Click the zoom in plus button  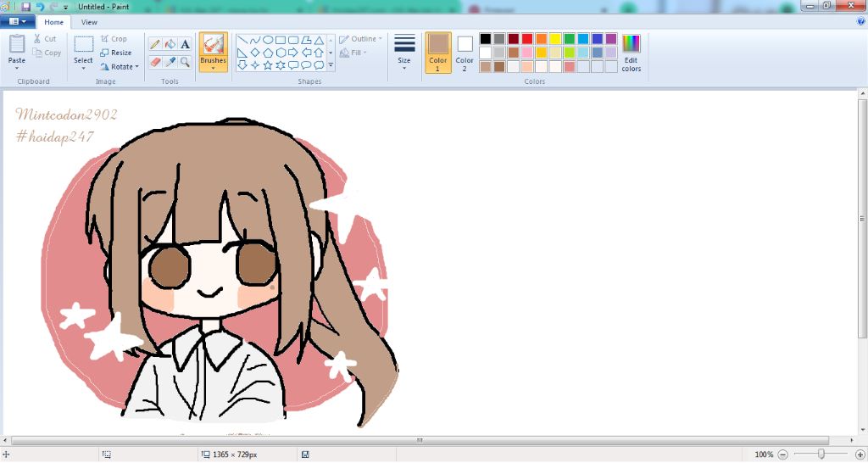pyautogui.click(x=860, y=455)
